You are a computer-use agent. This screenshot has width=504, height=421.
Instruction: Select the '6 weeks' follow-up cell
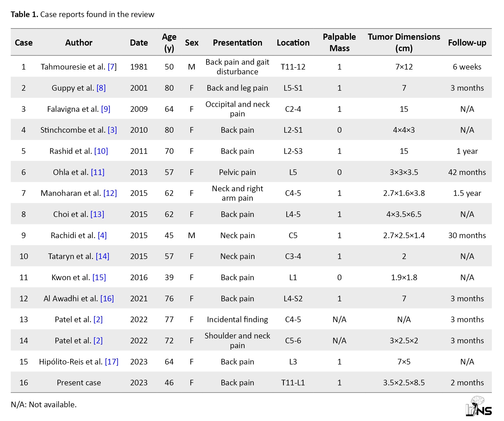(x=467, y=67)
